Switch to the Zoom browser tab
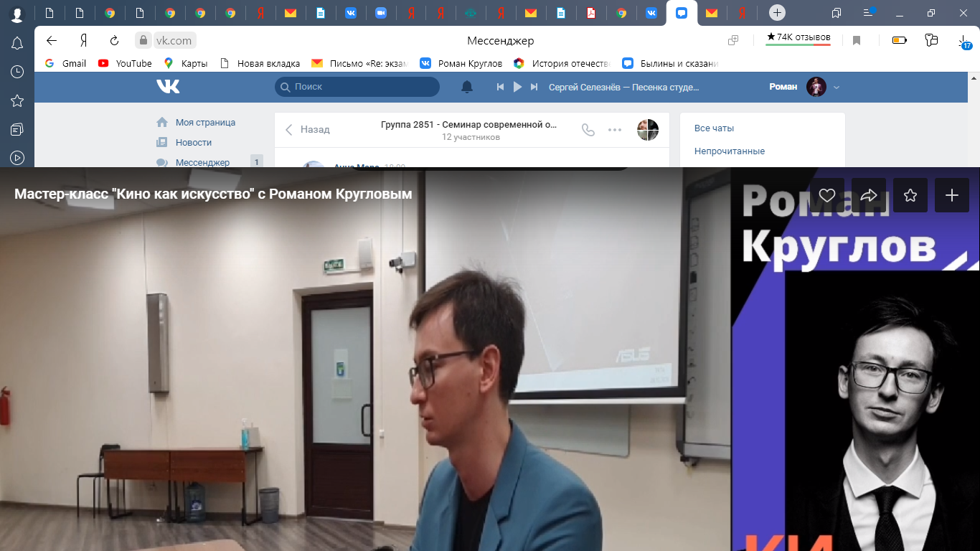Screen dimensions: 980x551 click(x=380, y=13)
